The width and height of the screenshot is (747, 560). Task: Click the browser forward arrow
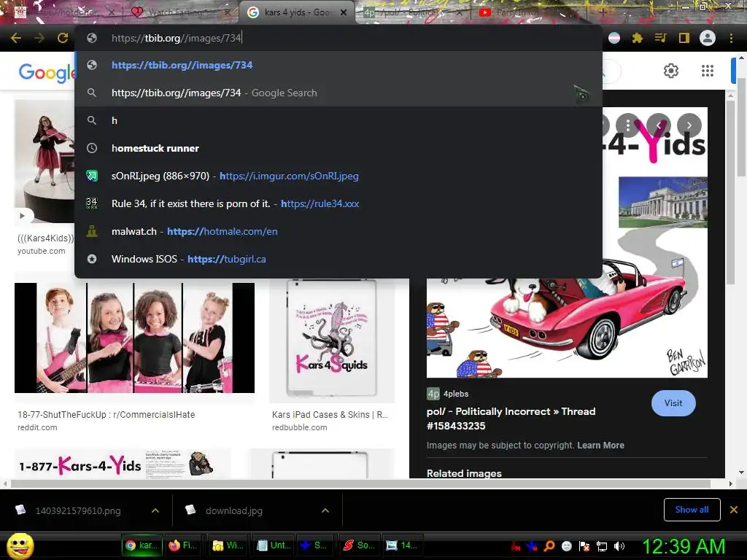pyautogui.click(x=39, y=38)
